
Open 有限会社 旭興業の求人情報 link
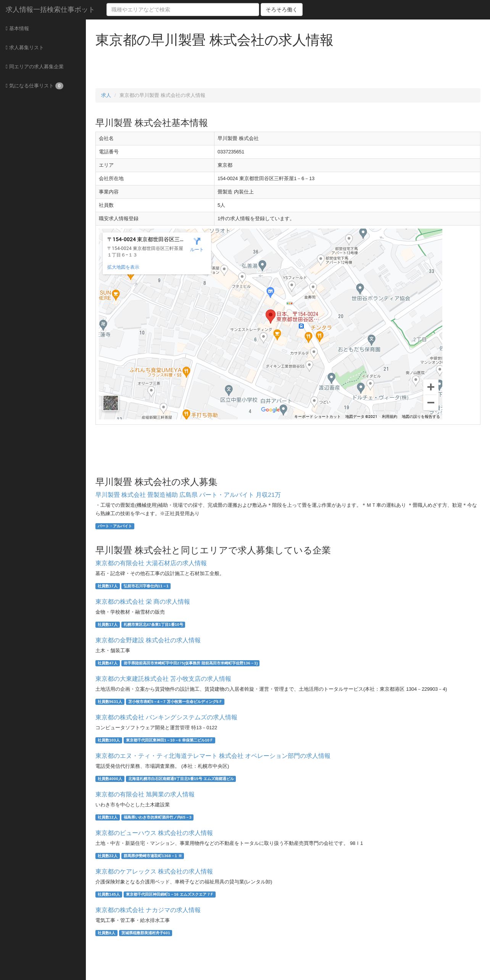pos(145,795)
